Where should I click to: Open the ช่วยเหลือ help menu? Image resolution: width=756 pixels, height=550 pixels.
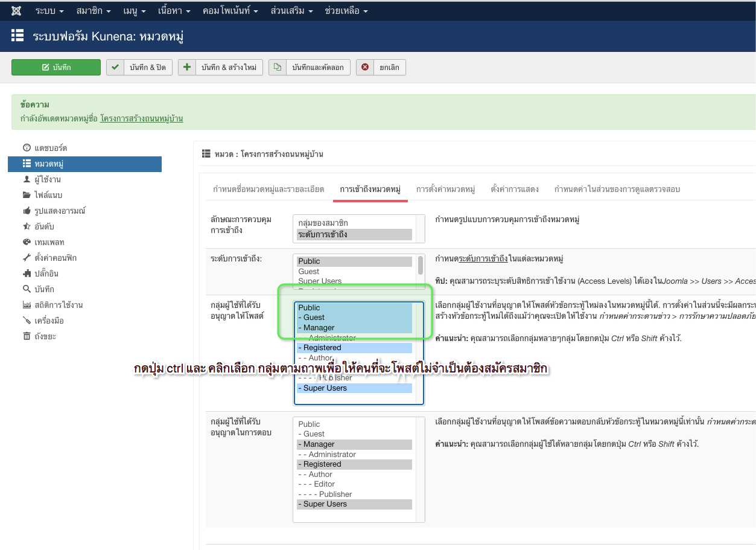click(346, 11)
